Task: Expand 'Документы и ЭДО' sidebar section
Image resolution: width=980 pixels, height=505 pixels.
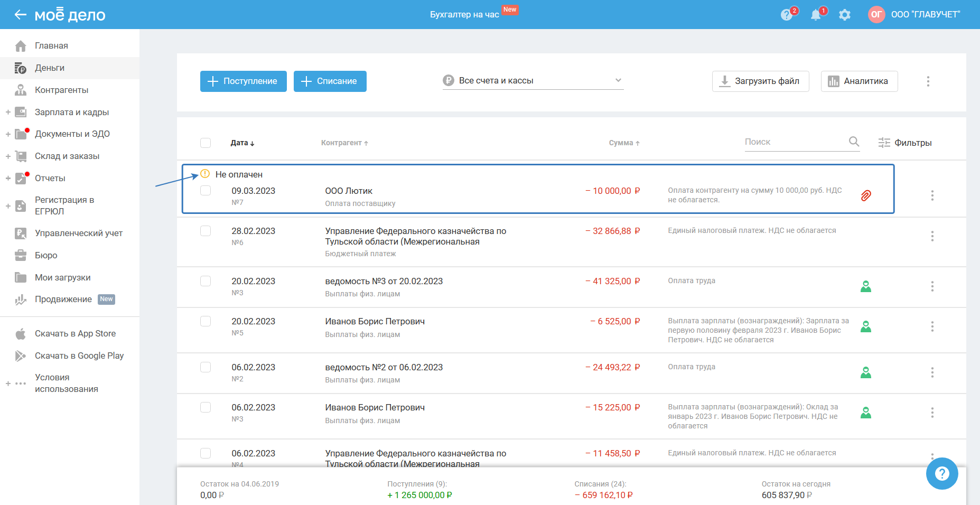Action: point(8,134)
